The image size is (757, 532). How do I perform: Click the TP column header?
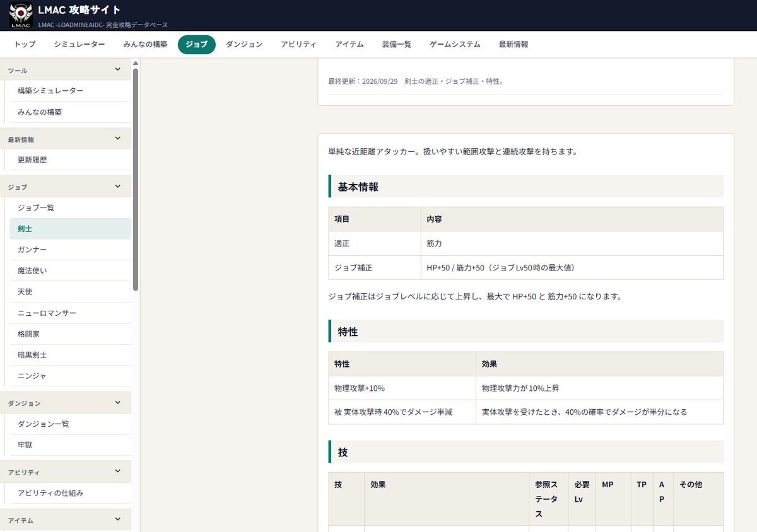point(642,499)
